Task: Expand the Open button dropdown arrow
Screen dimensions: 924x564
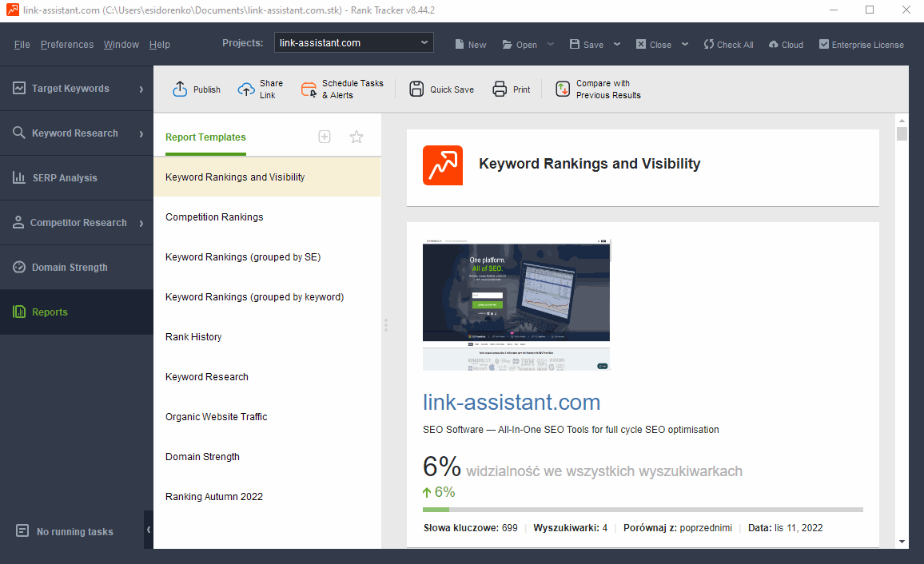Action: (x=551, y=44)
